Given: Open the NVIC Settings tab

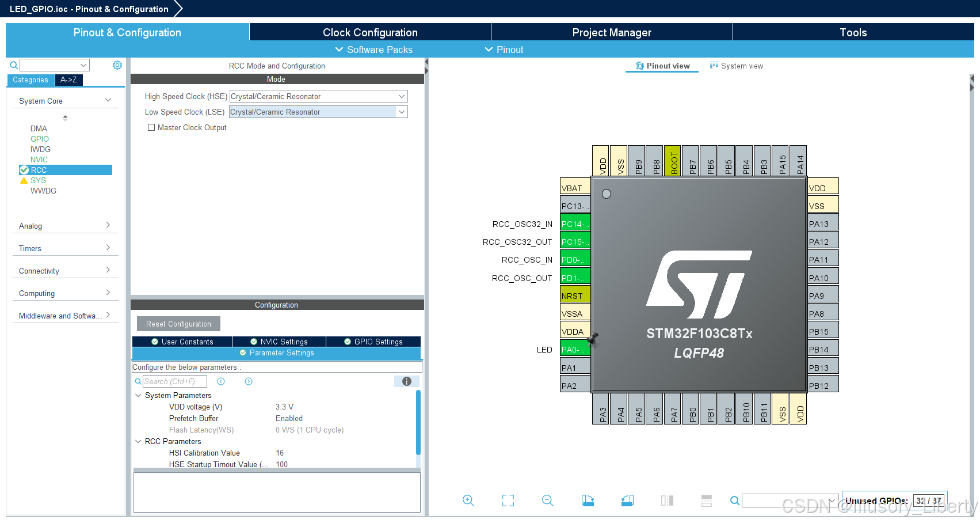Looking at the screenshot, I should 279,342.
